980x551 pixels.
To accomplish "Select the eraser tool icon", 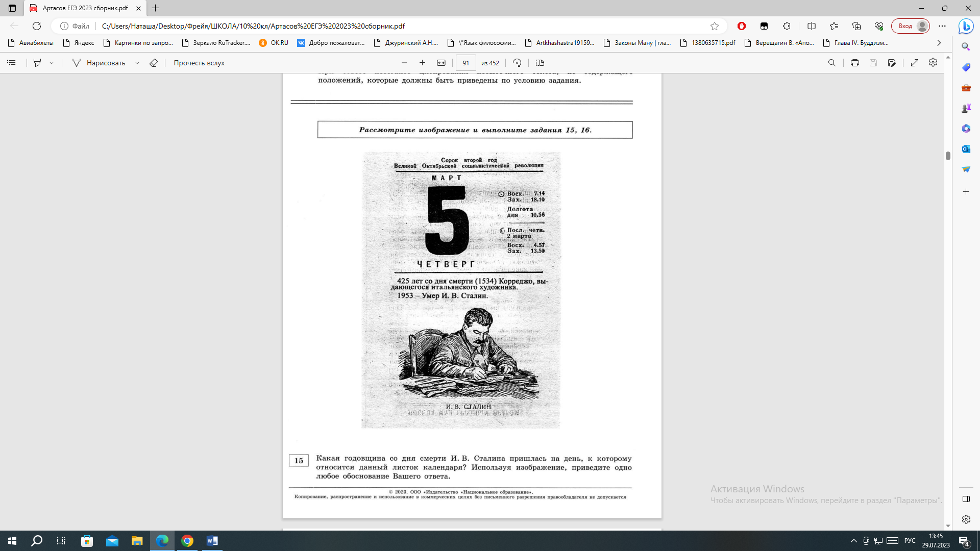I will pos(154,63).
